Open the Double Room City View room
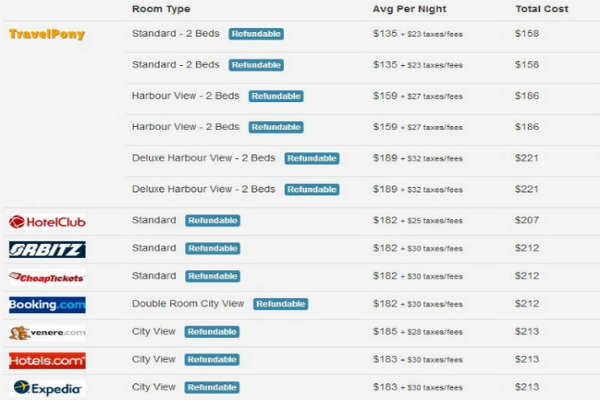The width and height of the screenshot is (600, 400). coord(188,304)
